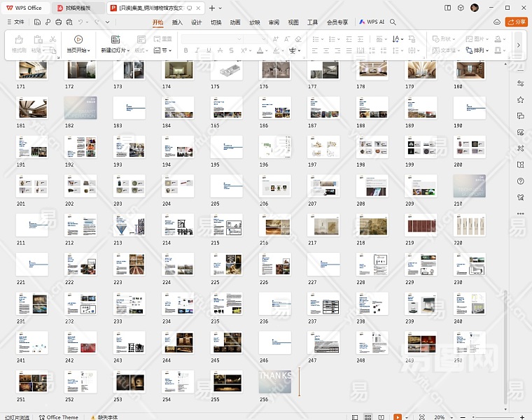This screenshot has width=532, height=420.
Task: Click the WPS AI button
Action: coord(372,22)
